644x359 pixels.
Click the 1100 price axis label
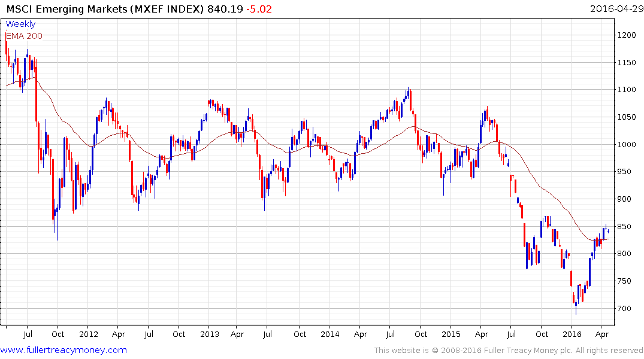tap(627, 89)
